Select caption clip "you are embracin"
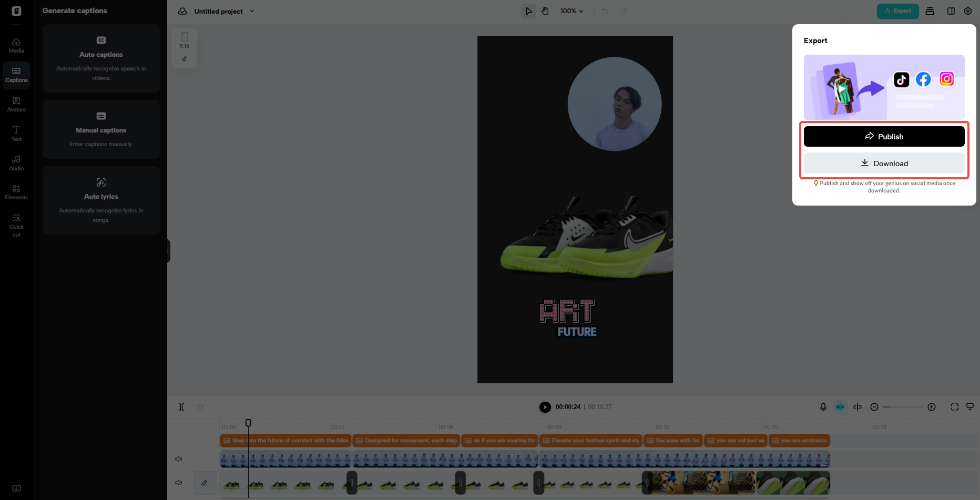 799,441
